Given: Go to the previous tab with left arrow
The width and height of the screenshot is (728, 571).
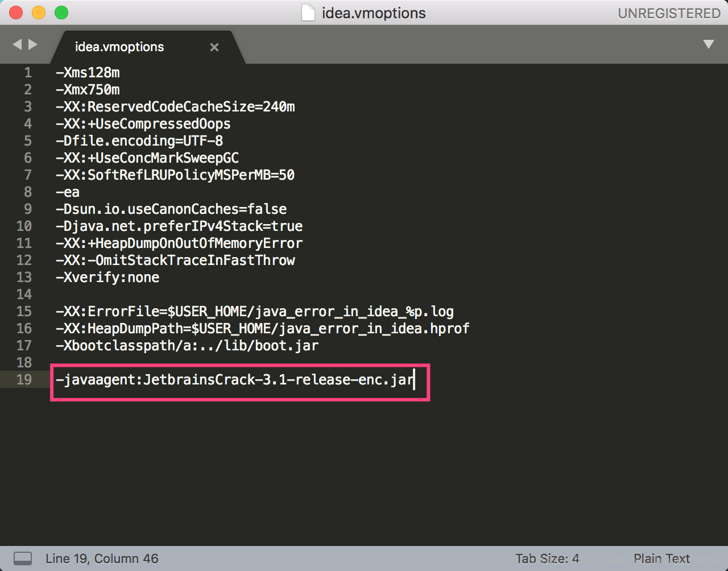Looking at the screenshot, I should point(17,44).
